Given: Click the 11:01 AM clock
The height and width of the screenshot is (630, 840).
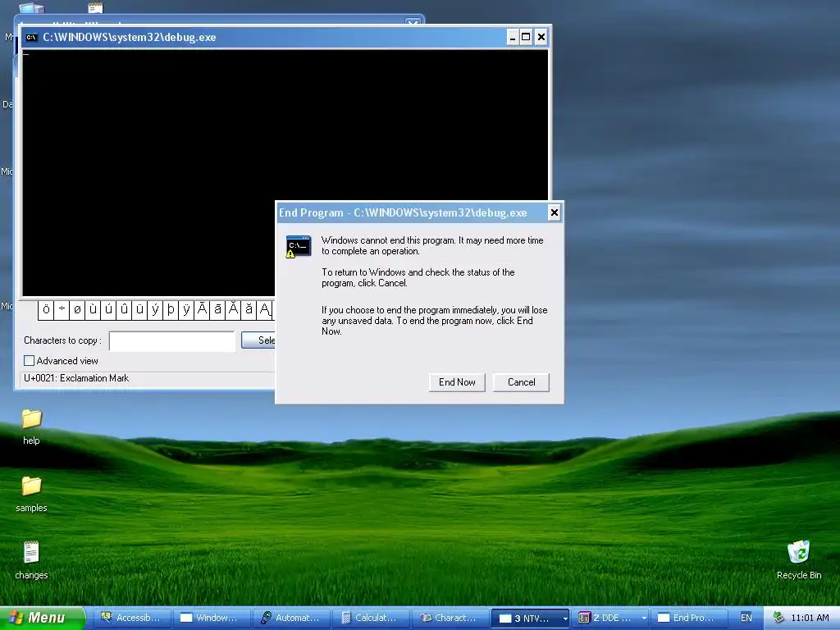Looking at the screenshot, I should [810, 618].
